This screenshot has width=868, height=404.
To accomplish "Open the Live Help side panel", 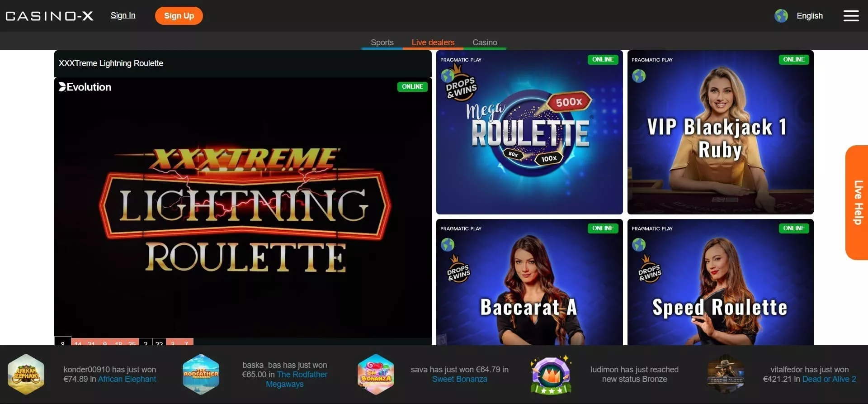I will point(857,202).
